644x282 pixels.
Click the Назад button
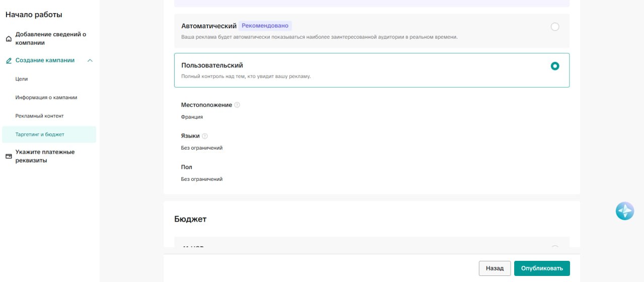(x=495, y=268)
